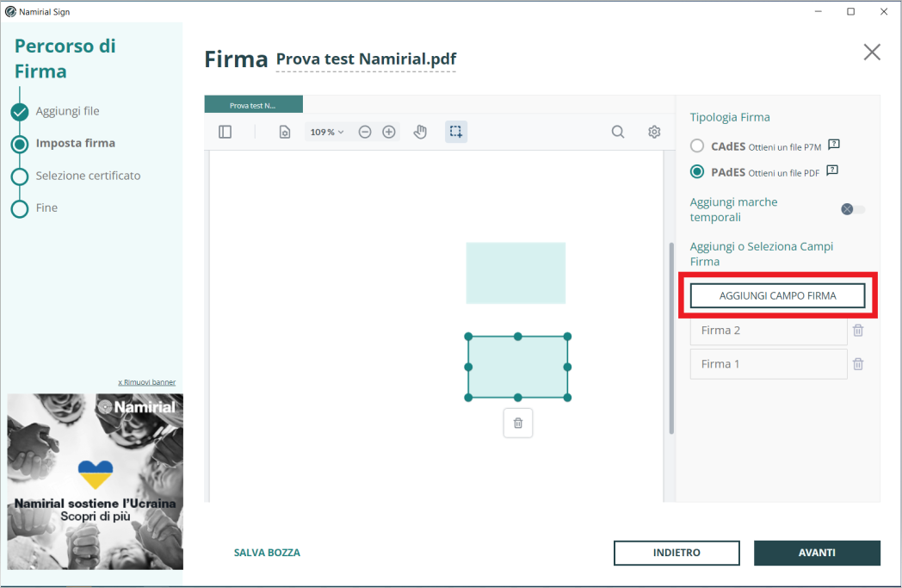Screen dimensions: 902x588
Task: Zoom in with the plus icon
Action: 389,132
